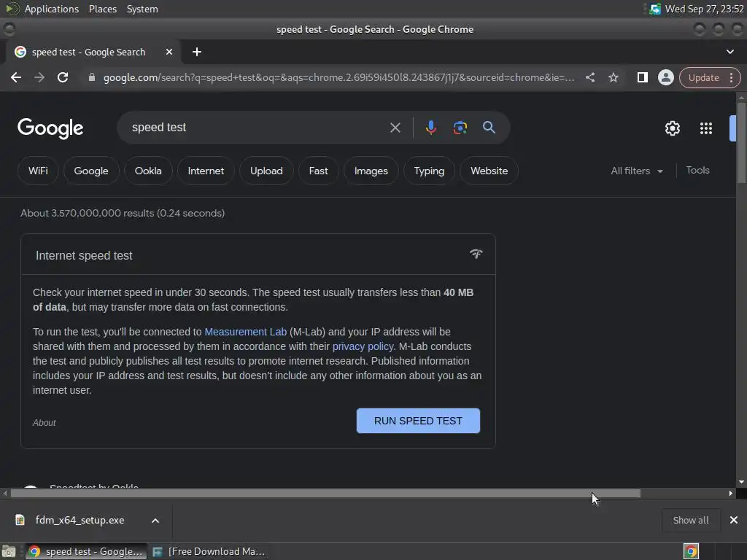The height and width of the screenshot is (560, 747).
Task: Go back using the browser back arrow
Action: [16, 77]
